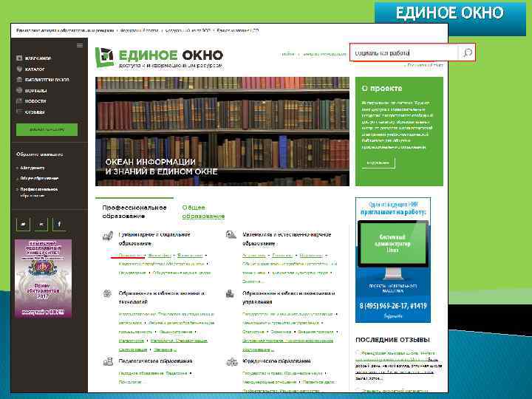
Task: Open Педагогическое образование heading
Action: click(155, 361)
